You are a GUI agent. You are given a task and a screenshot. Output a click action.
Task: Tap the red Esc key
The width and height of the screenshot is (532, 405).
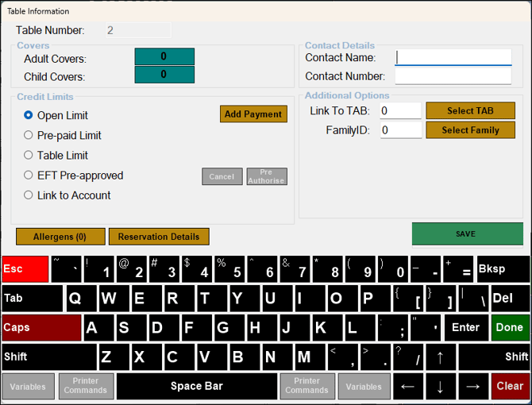(x=25, y=269)
